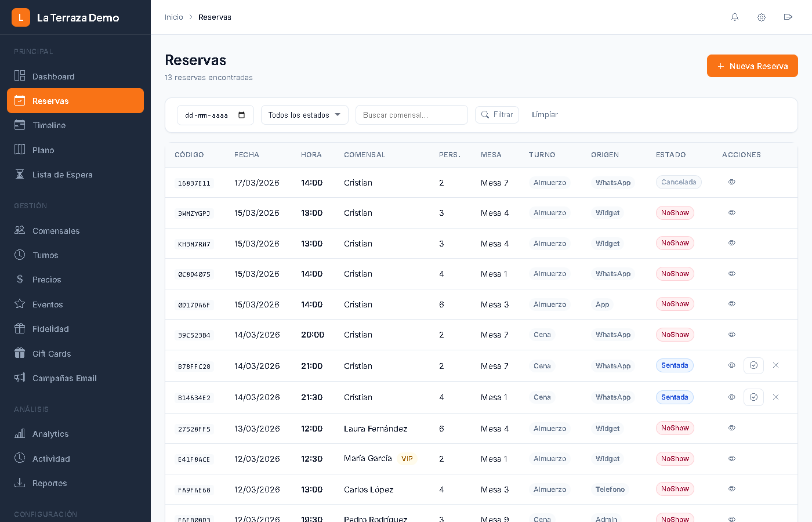Open Precios in sidebar
The width and height of the screenshot is (812, 522).
[x=75, y=280]
